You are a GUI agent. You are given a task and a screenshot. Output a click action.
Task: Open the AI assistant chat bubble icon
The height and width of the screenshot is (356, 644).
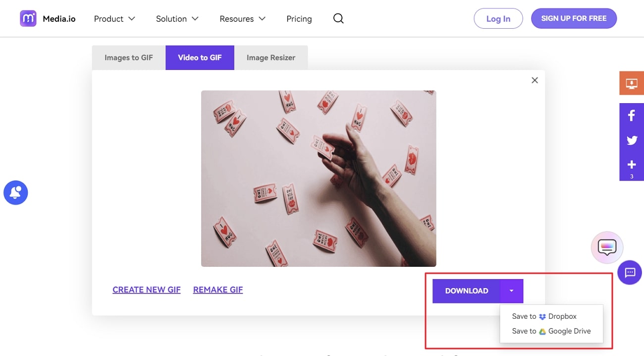pos(607,247)
